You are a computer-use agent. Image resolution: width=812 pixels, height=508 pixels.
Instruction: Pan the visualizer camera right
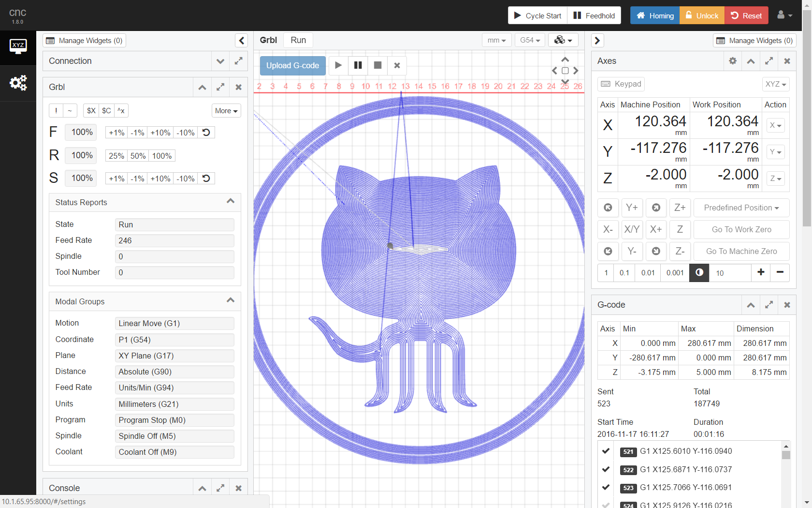tap(576, 71)
